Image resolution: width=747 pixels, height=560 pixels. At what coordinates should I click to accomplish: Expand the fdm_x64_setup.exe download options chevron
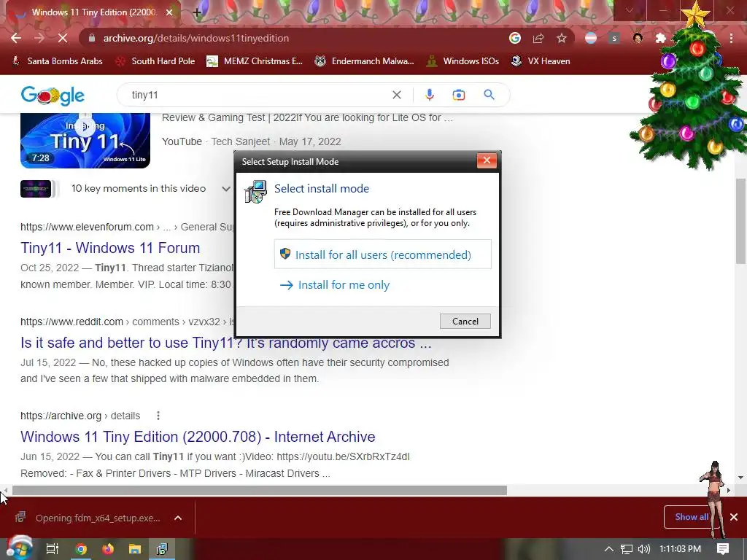pyautogui.click(x=178, y=518)
